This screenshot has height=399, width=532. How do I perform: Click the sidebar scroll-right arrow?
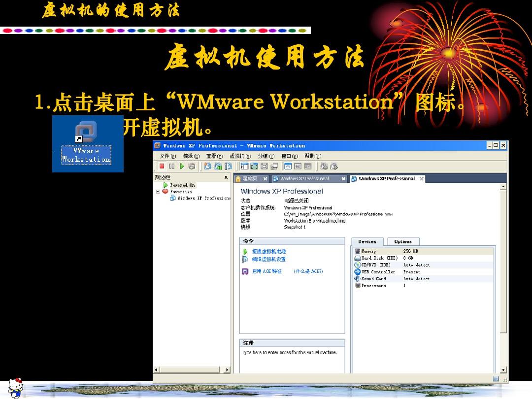pyautogui.click(x=227, y=370)
